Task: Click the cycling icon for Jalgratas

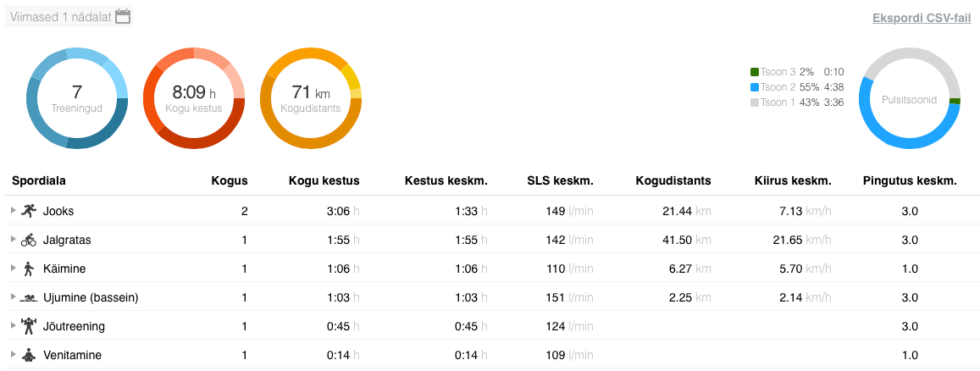Action: [x=30, y=240]
